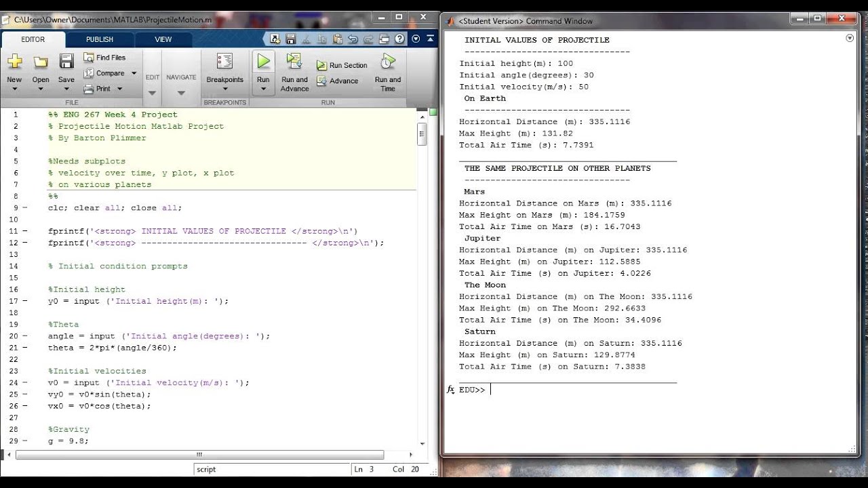868x488 pixels.
Task: Open the Print dropdown arrow
Action: (120, 89)
